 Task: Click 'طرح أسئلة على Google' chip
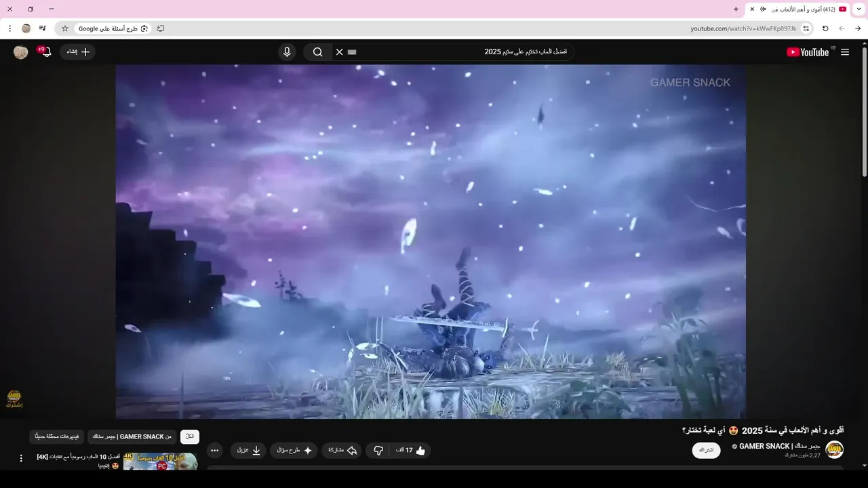point(113,28)
